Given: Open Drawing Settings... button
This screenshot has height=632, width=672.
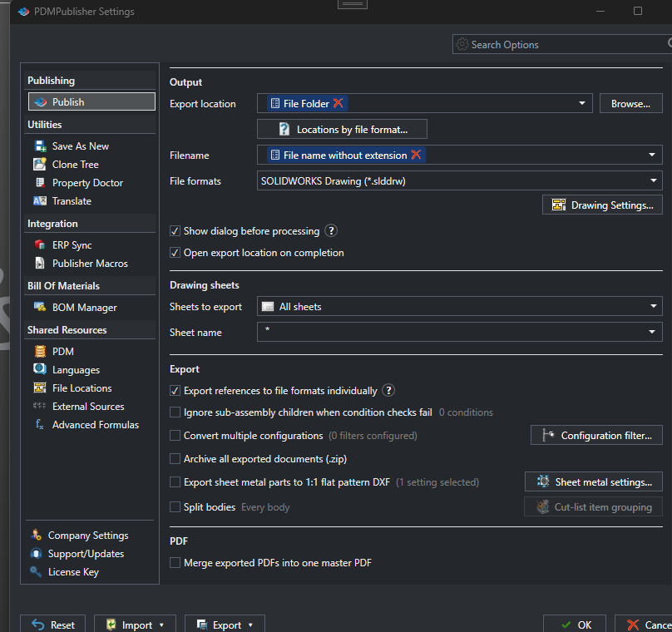Looking at the screenshot, I should (602, 205).
